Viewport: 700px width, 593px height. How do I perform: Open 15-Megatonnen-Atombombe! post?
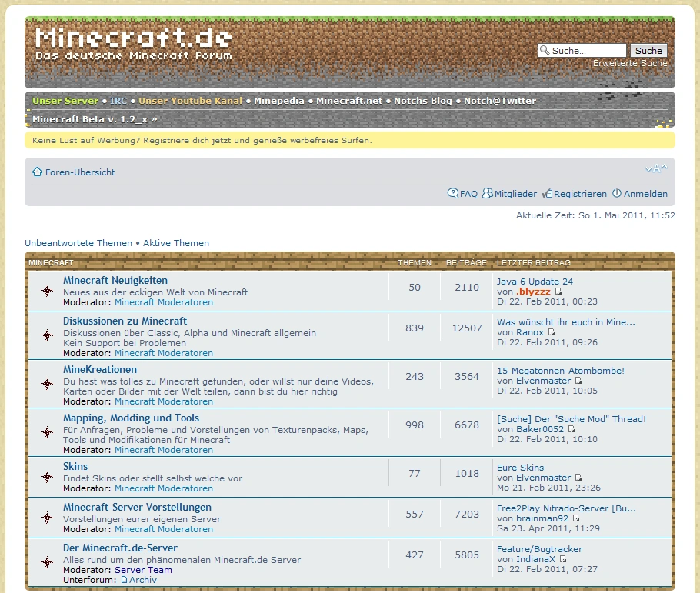(561, 371)
